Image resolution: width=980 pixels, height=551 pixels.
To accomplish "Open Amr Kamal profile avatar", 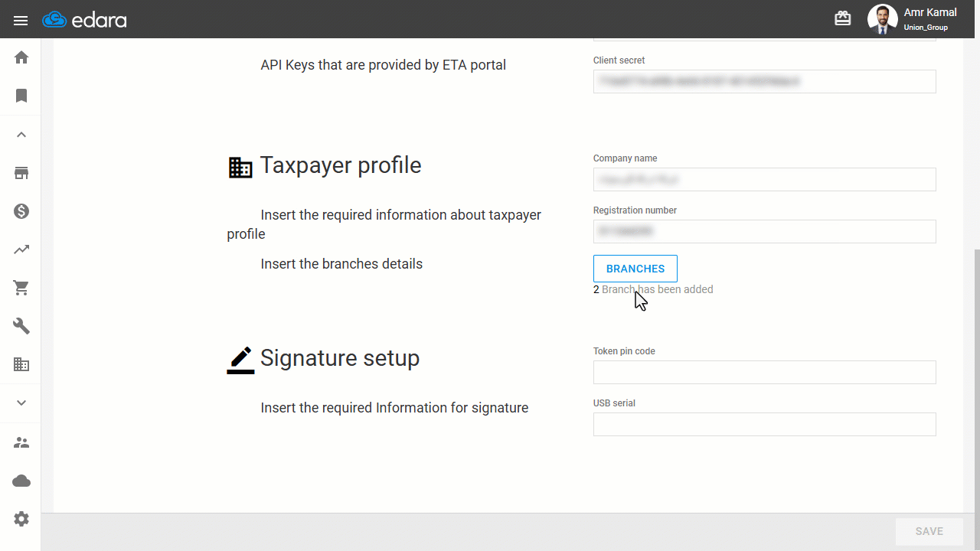I will pyautogui.click(x=882, y=19).
